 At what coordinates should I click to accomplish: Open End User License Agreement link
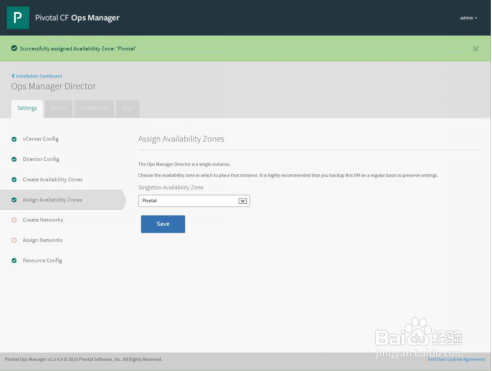pos(456,360)
